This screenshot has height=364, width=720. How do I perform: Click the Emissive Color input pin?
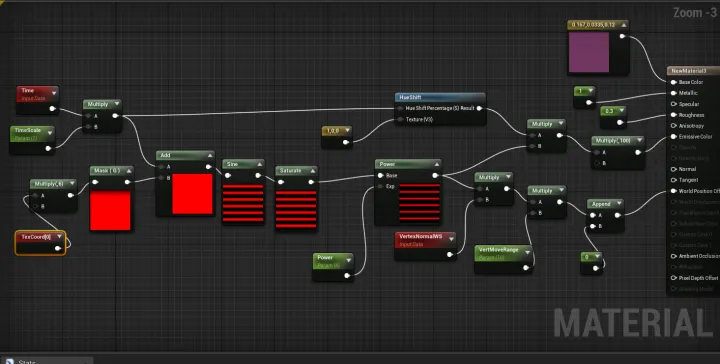tap(674, 137)
